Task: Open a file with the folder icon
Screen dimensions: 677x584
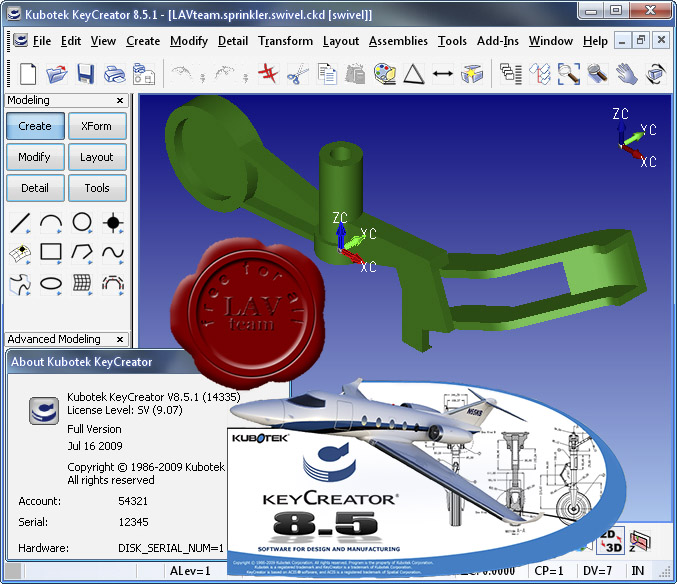Action: (57, 74)
